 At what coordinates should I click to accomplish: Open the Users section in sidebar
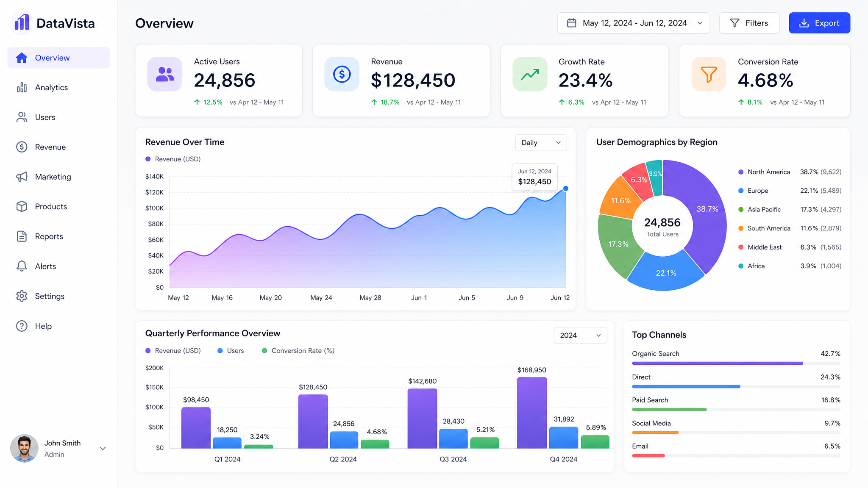tap(58, 117)
